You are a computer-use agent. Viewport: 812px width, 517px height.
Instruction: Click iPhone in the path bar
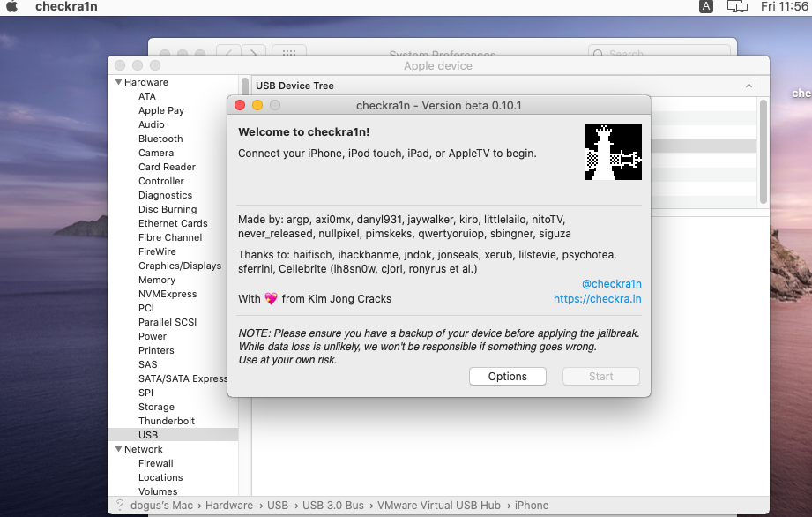pos(532,505)
